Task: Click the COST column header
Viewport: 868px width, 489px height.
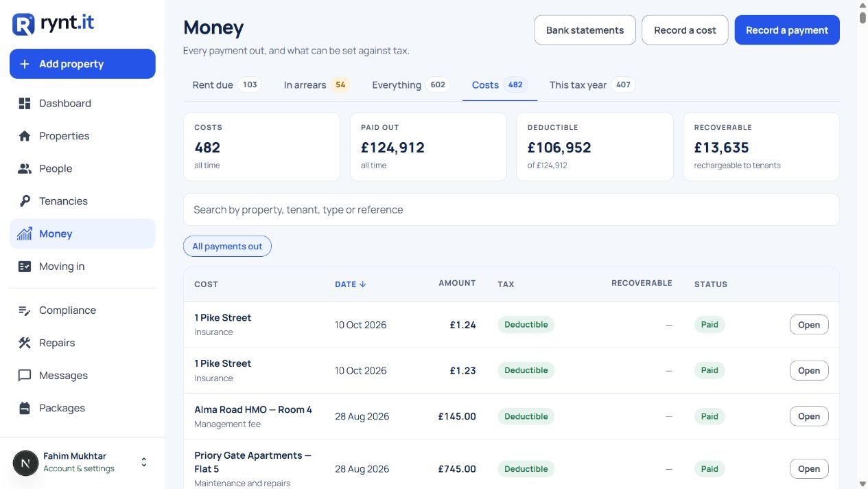Action: (206, 284)
